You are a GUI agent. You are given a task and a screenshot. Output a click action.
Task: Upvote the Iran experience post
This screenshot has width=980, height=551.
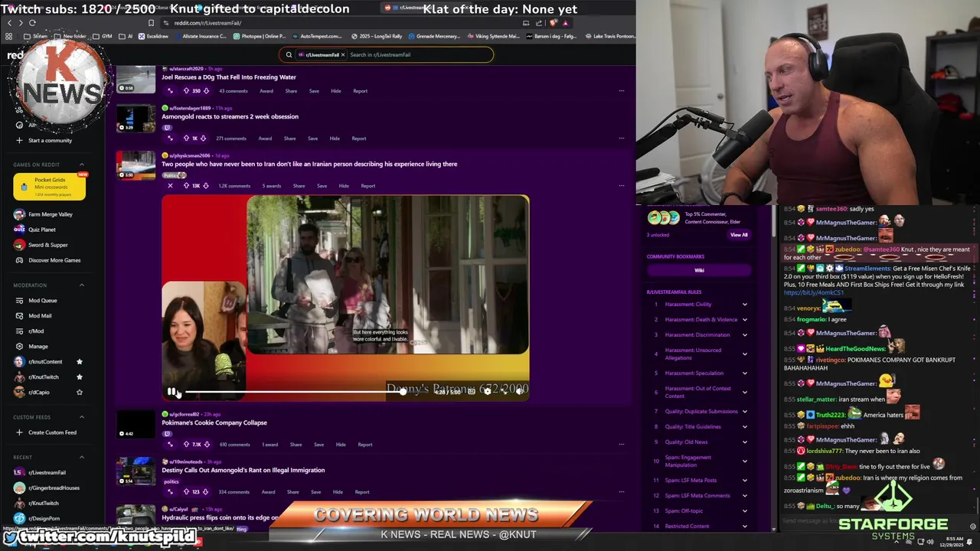click(x=186, y=186)
